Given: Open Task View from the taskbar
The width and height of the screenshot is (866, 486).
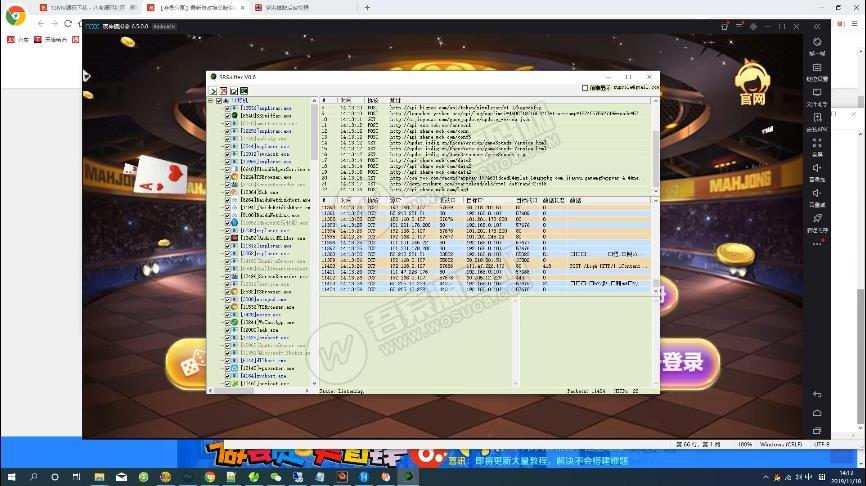Looking at the screenshot, I should [x=77, y=477].
